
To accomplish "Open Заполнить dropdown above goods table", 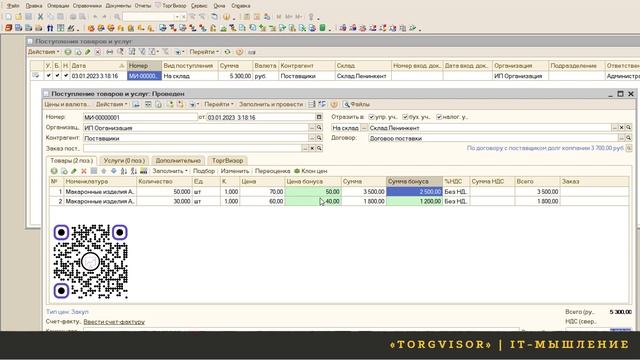I will click(170, 171).
